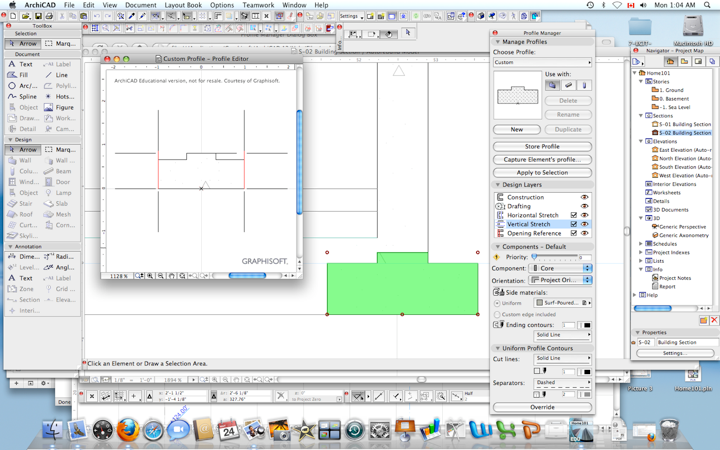Screen dimensions: 720x450
Task: Select the Arc/Circle tool
Action: 21,86
